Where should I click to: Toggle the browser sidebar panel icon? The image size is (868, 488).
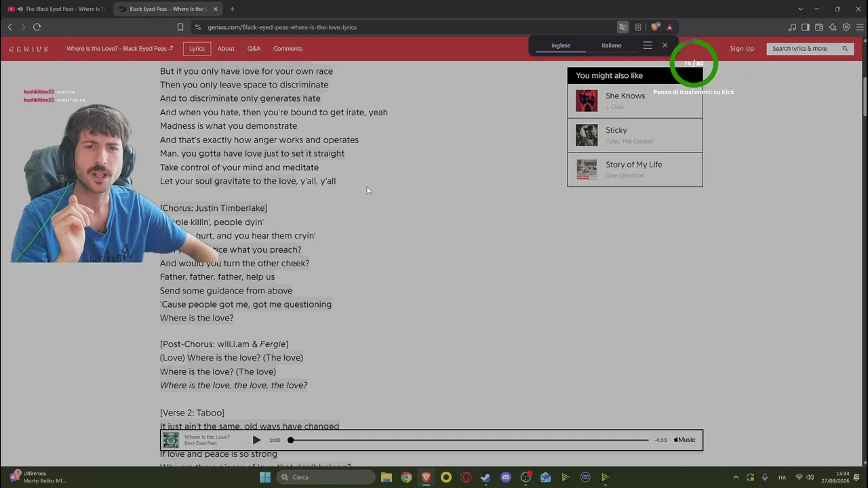[806, 27]
